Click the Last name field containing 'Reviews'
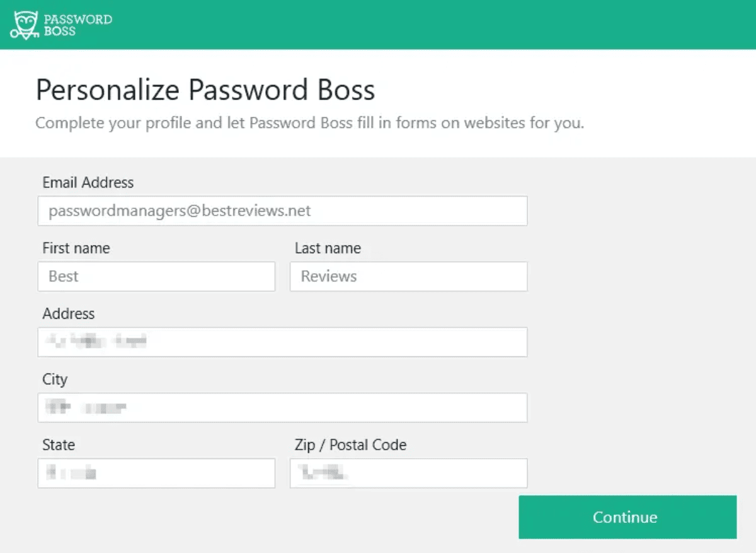The height and width of the screenshot is (553, 756). pos(408,276)
